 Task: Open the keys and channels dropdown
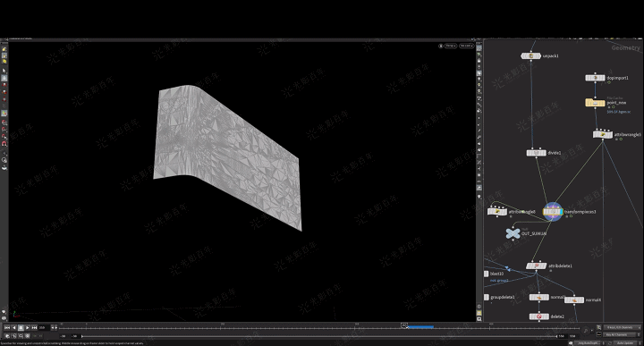(x=622, y=327)
